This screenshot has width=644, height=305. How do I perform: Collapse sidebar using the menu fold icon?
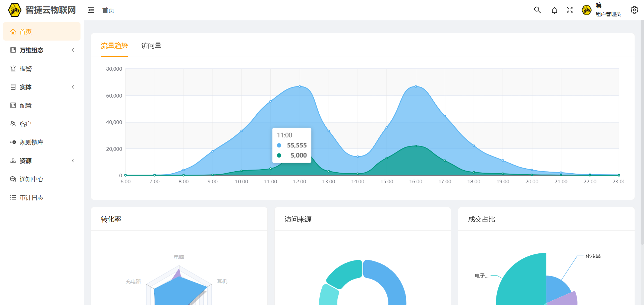[91, 10]
